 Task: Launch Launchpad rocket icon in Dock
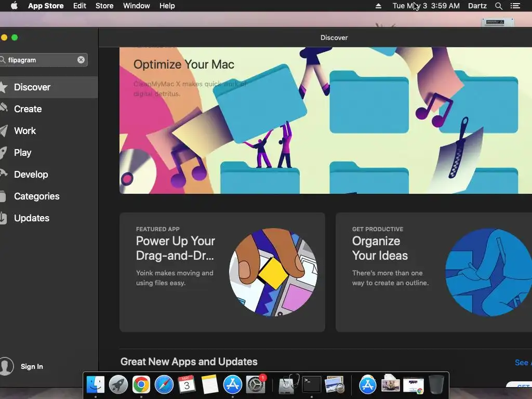118,384
